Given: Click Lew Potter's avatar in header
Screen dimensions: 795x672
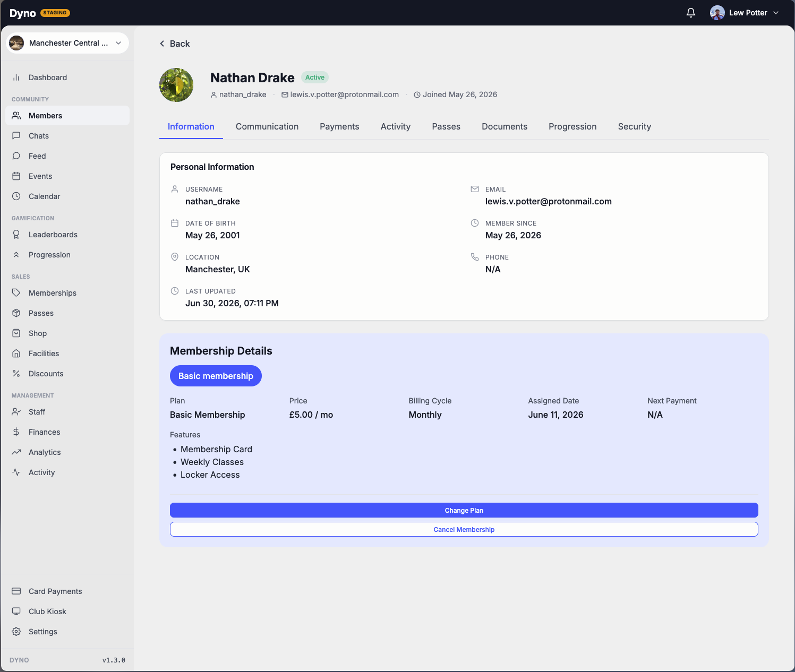Looking at the screenshot, I should coord(717,13).
